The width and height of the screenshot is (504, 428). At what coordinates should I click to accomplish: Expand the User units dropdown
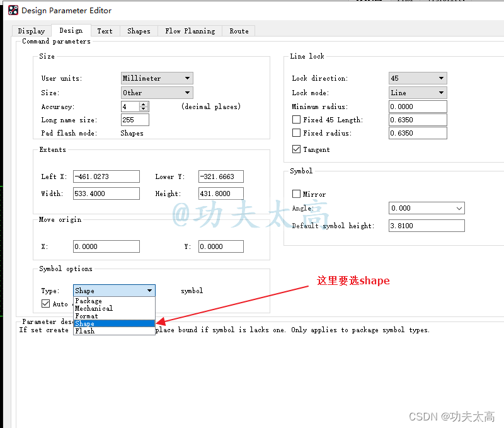pyautogui.click(x=187, y=78)
